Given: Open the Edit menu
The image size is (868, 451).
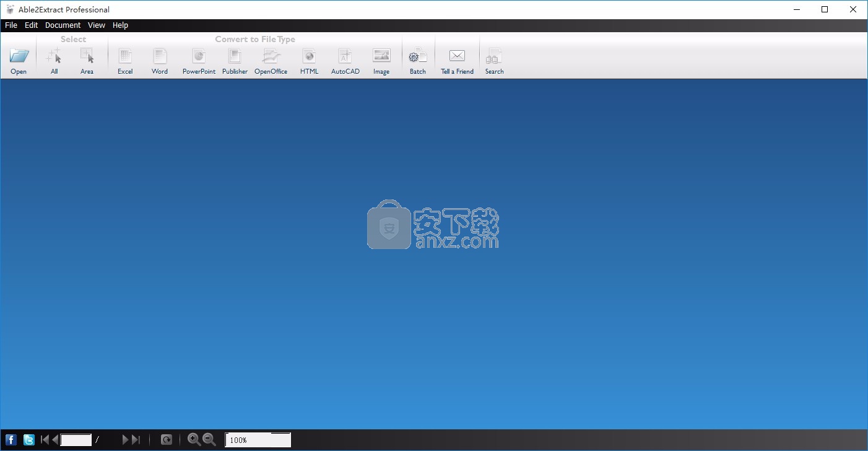Looking at the screenshot, I should click(32, 25).
